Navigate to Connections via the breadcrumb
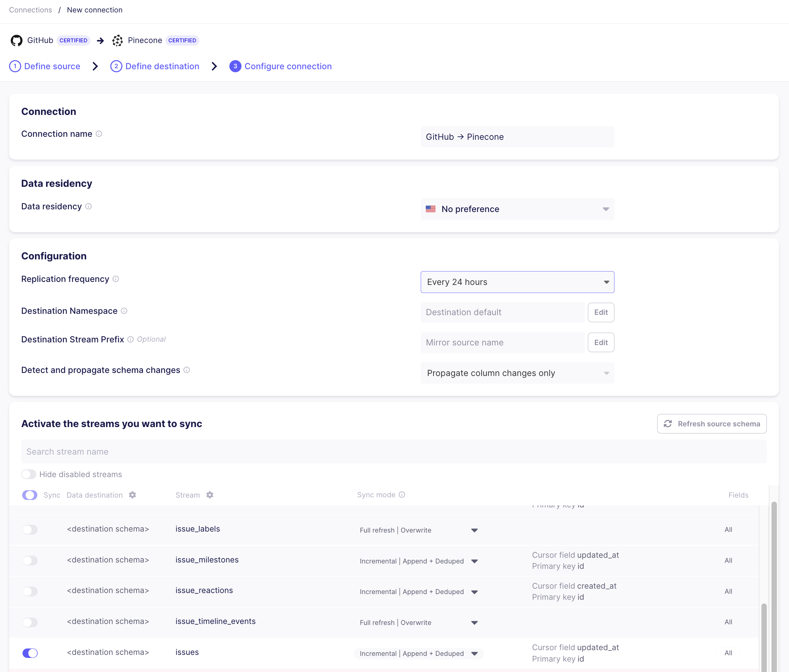Screen dimensions: 789x672 [x=30, y=10]
